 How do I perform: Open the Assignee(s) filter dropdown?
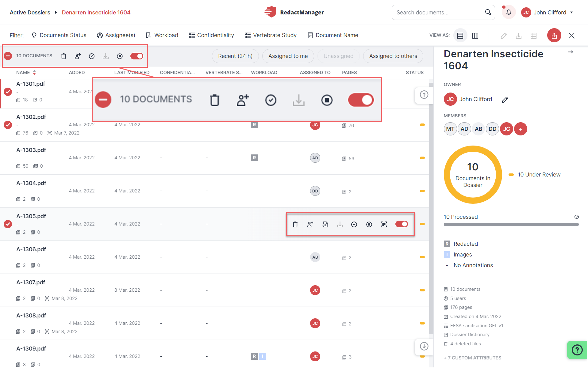(x=116, y=35)
